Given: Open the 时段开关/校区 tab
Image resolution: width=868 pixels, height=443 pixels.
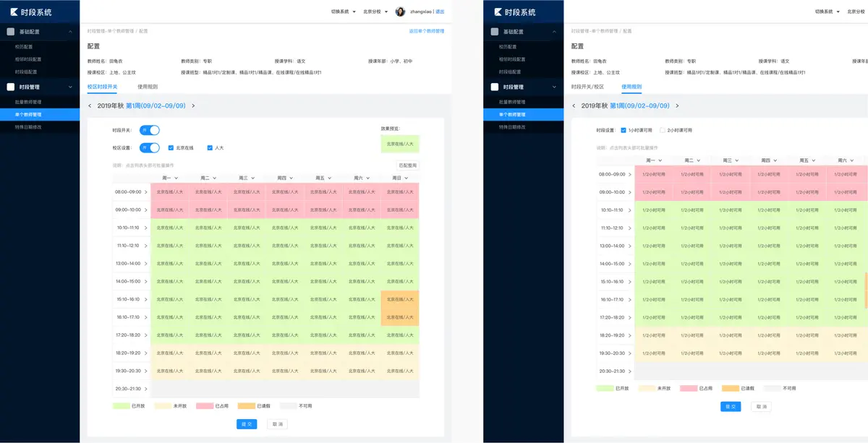Looking at the screenshot, I should [587, 86].
